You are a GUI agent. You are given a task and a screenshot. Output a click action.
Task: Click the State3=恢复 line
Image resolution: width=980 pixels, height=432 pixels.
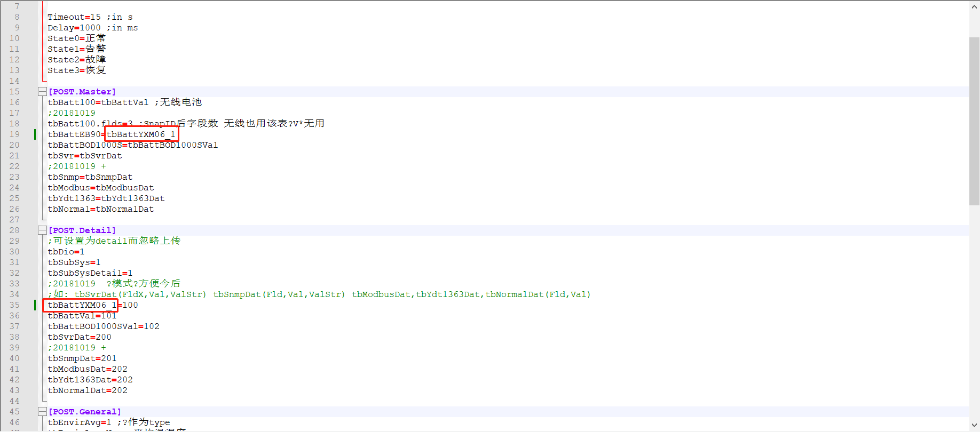77,70
